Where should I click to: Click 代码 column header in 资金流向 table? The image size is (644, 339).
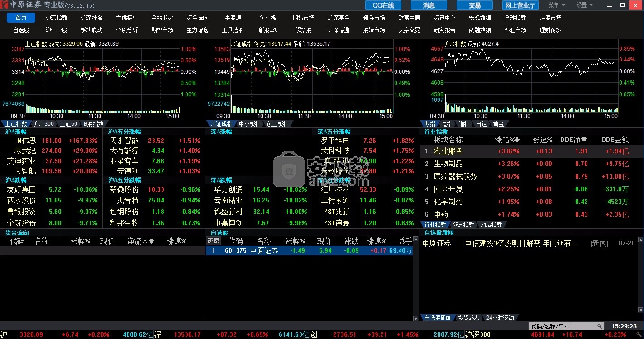tap(17, 241)
